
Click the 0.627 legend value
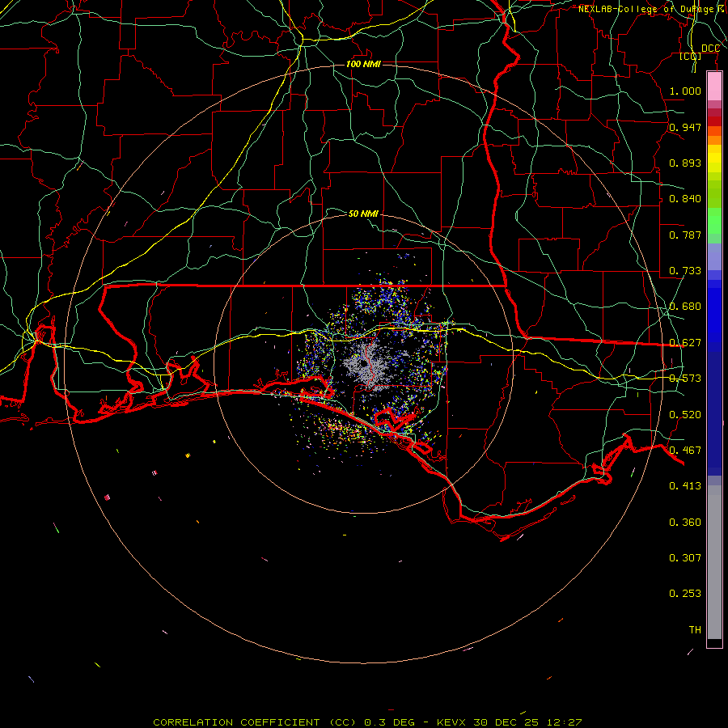pyautogui.click(x=685, y=343)
